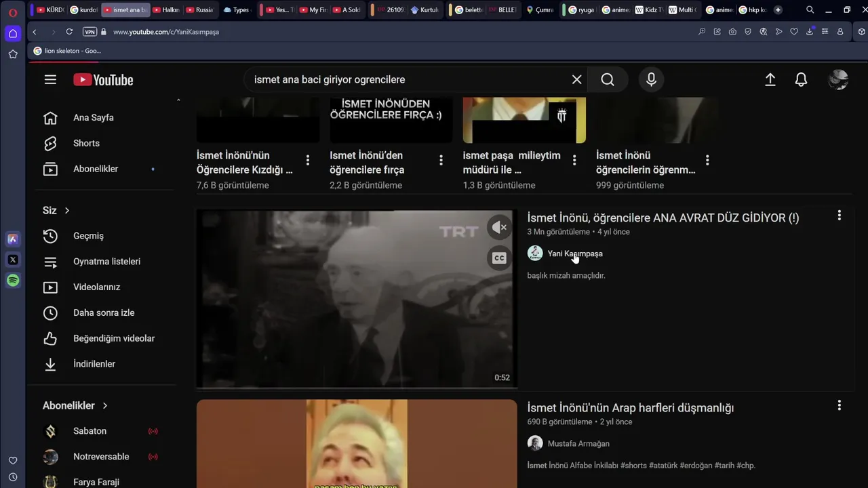Open Spotify sidebar panel
868x488 pixels.
13,280
